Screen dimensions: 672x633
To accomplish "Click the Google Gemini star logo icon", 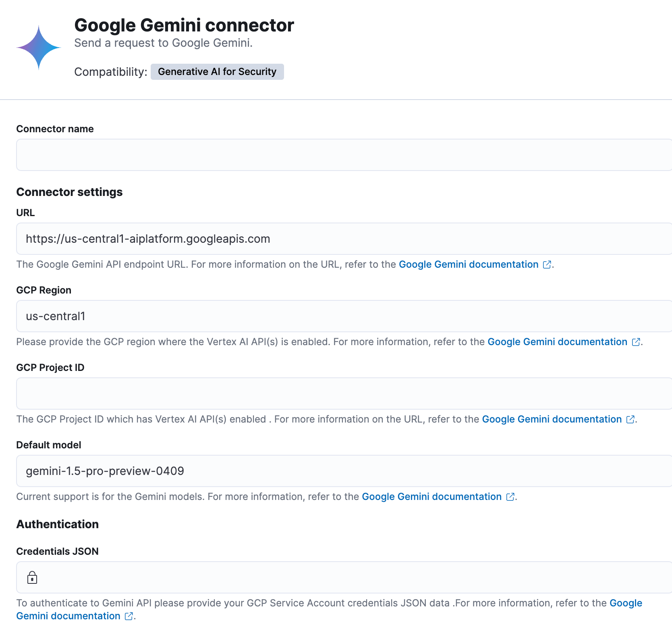I will point(38,46).
